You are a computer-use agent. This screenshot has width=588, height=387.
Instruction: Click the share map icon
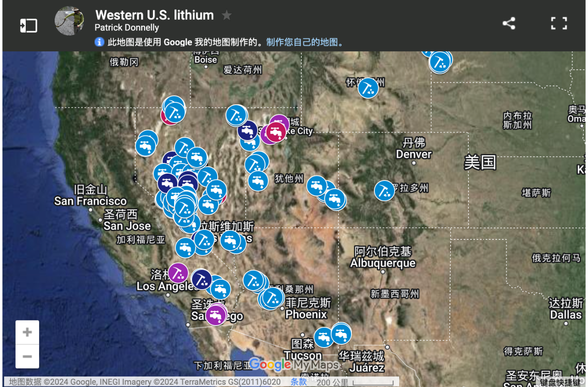tap(509, 23)
